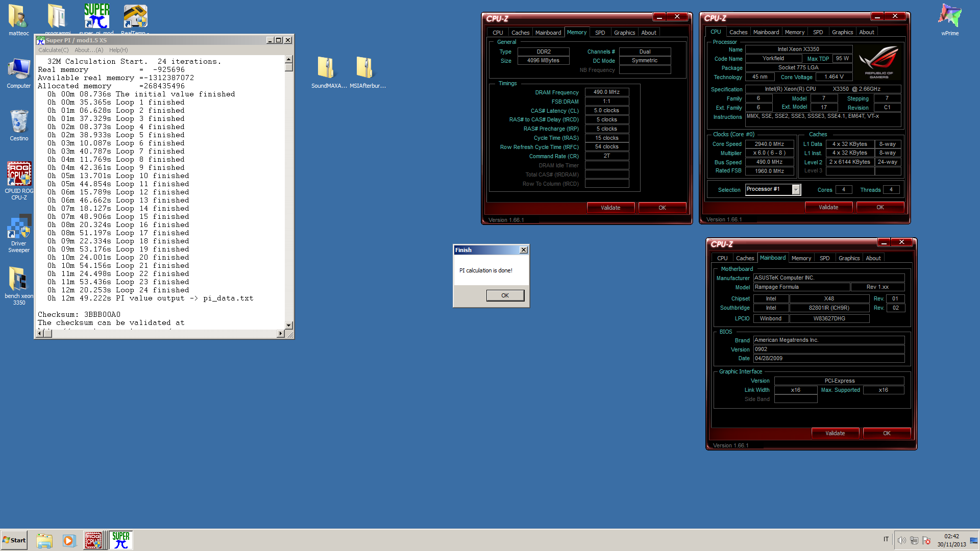980x551 pixels.
Task: Maximize the Super PI window
Action: (x=279, y=40)
